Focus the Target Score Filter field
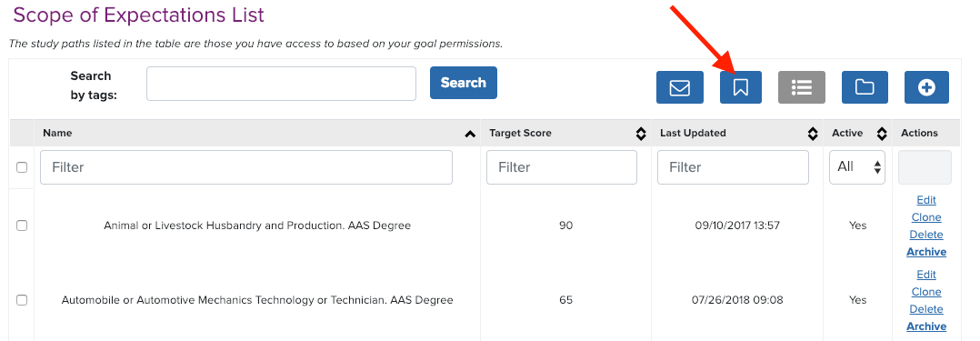The width and height of the screenshot is (980, 341). pyautogui.click(x=562, y=167)
